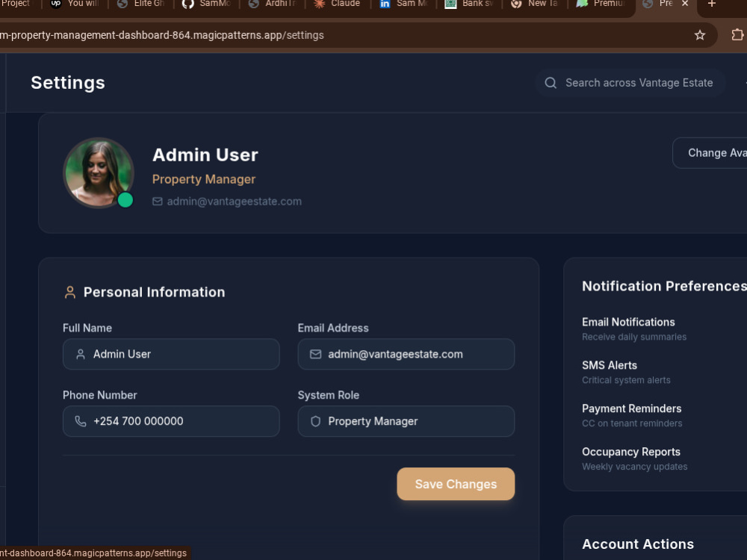
Task: Switch to the New Tab browser tab
Action: point(535,4)
